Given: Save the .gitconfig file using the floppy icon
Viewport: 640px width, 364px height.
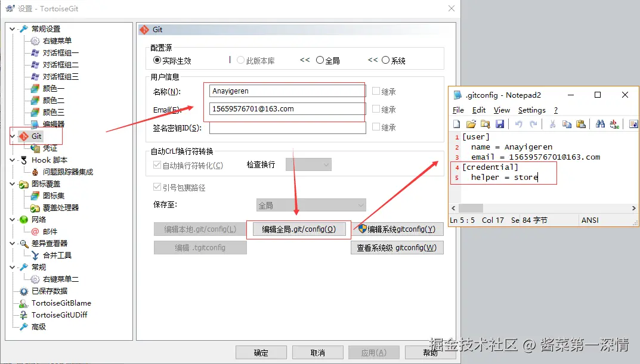Looking at the screenshot, I should pos(500,124).
